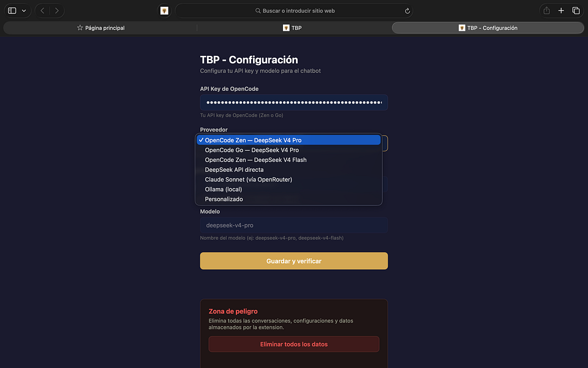Select DeepSeek API directa option
The width and height of the screenshot is (588, 368).
click(288, 169)
